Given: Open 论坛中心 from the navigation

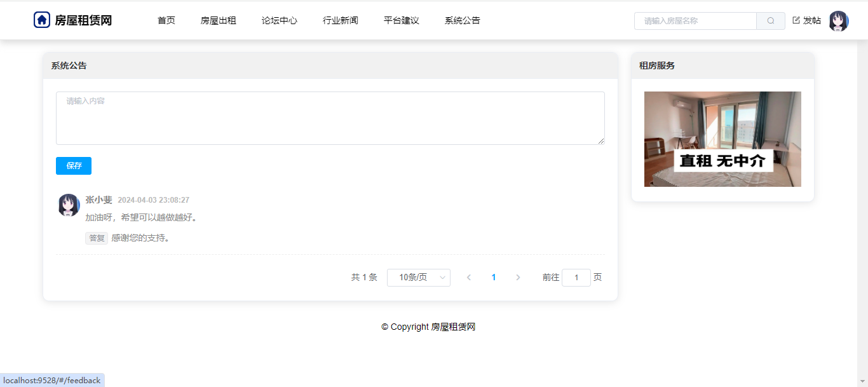Looking at the screenshot, I should (x=280, y=20).
